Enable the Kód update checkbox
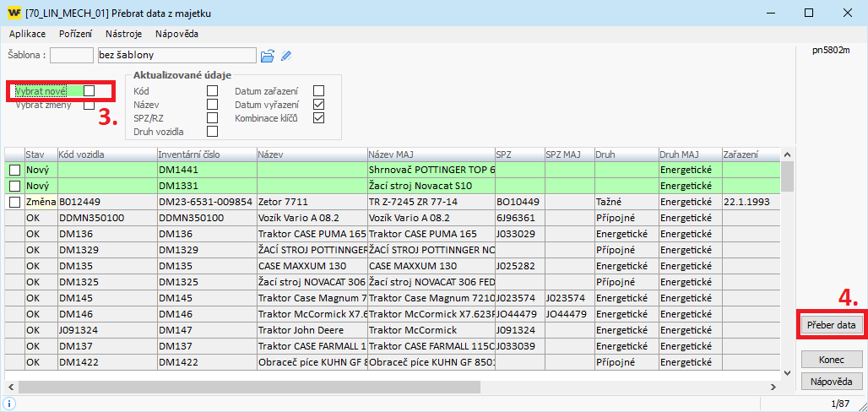Viewport: 868px width, 412px height. click(212, 91)
